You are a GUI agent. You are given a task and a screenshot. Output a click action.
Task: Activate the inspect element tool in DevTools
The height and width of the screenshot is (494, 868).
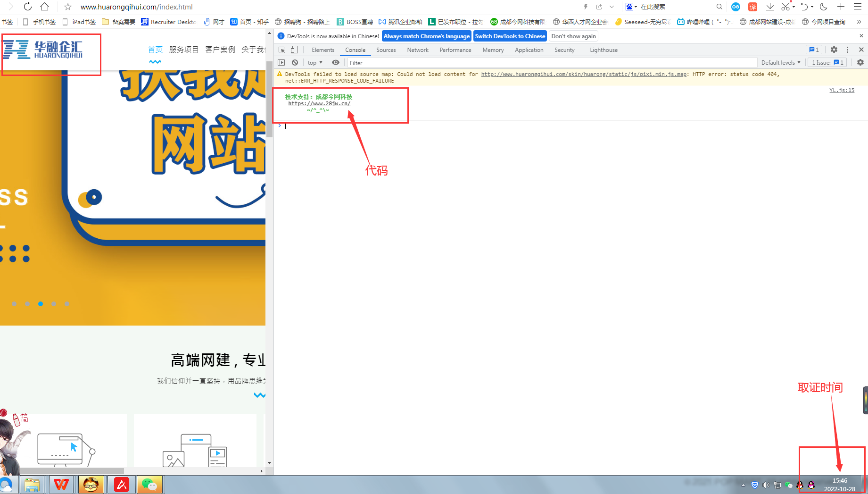click(281, 50)
